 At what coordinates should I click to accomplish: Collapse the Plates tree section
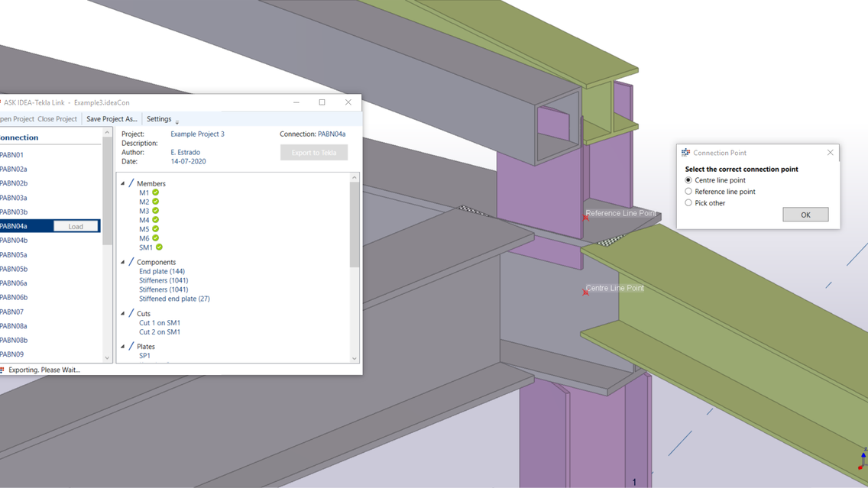(x=123, y=347)
